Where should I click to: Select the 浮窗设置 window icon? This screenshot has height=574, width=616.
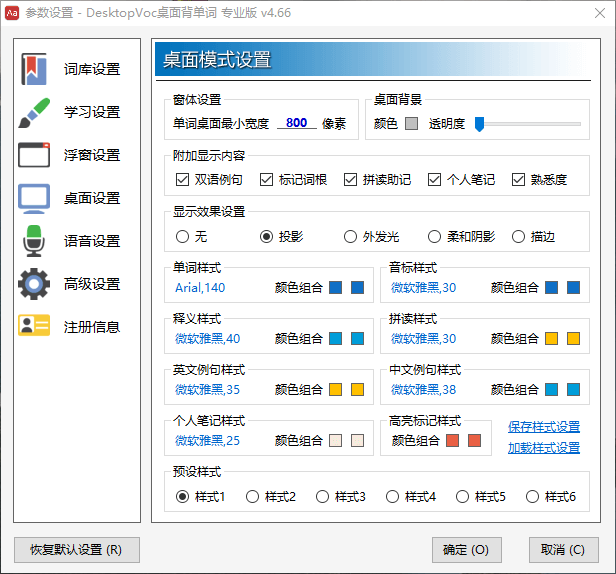click(35, 155)
